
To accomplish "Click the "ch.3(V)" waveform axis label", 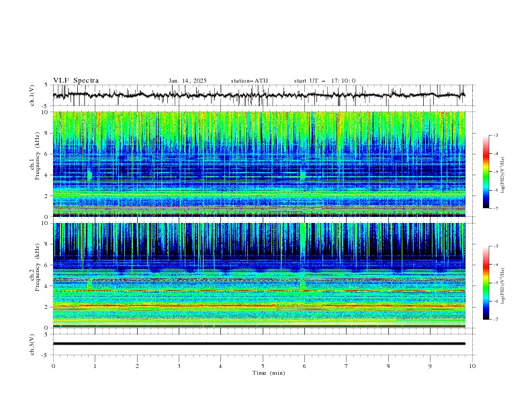I will [32, 345].
